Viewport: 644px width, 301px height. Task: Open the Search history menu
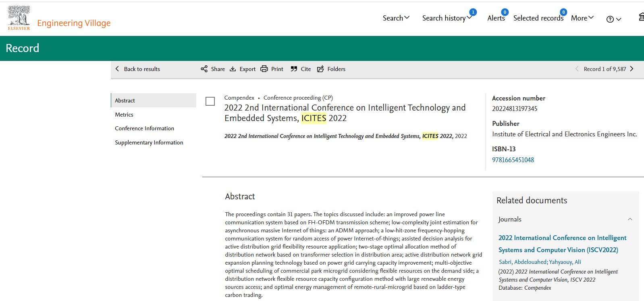(x=447, y=18)
